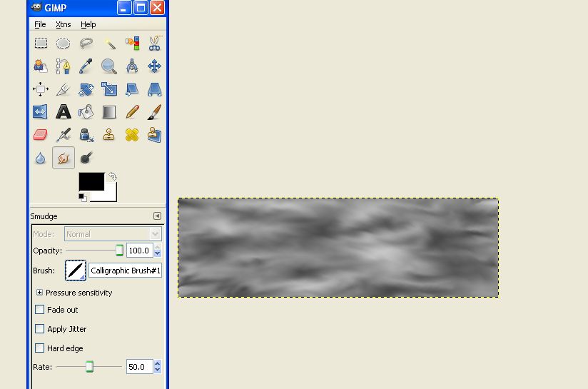Enable the Apply Jitter checkbox
The height and width of the screenshot is (389, 588).
pyautogui.click(x=39, y=328)
